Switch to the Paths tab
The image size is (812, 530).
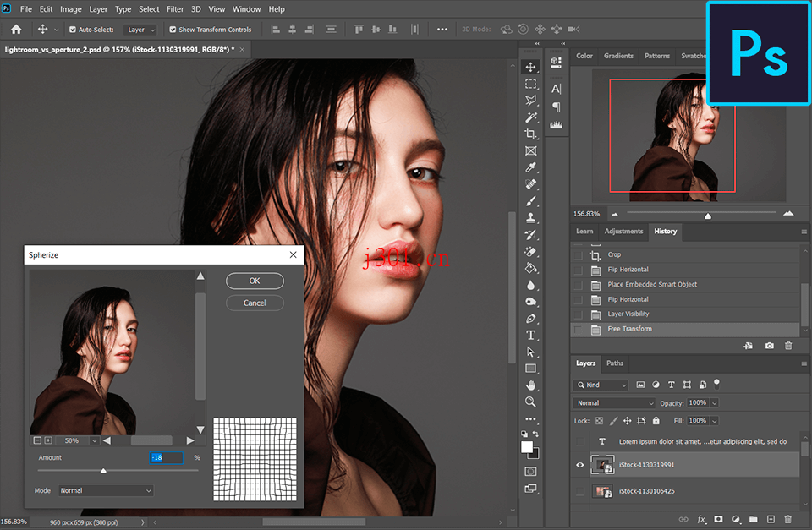pyautogui.click(x=615, y=363)
